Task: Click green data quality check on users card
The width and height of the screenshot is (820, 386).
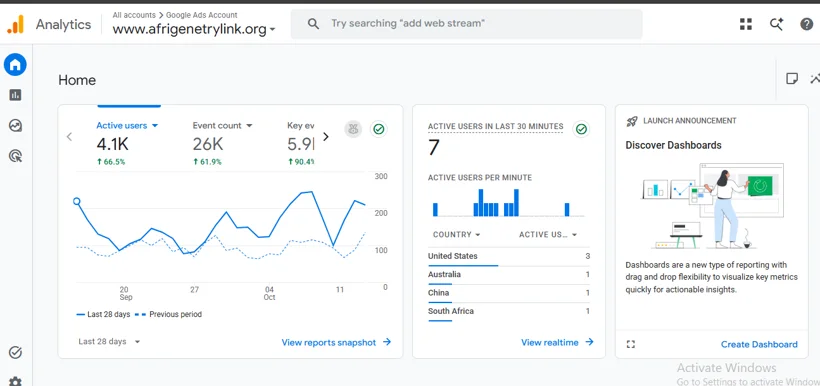Action: click(379, 129)
